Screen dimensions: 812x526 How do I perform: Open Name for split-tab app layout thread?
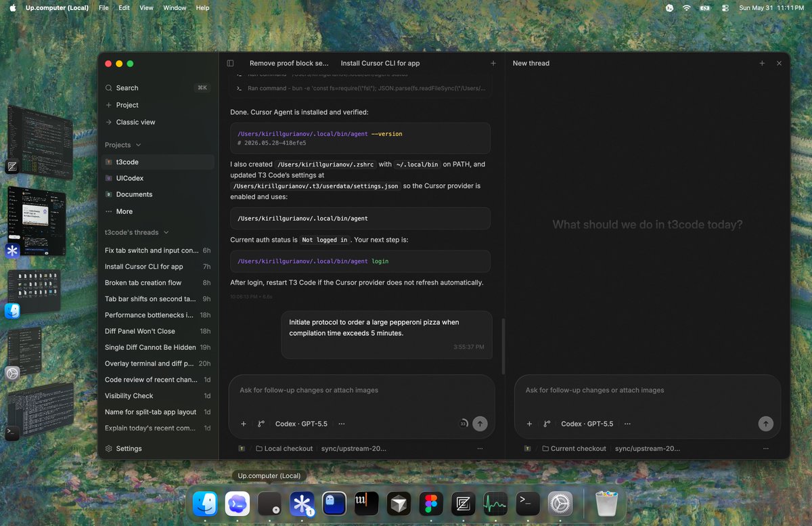point(157,412)
